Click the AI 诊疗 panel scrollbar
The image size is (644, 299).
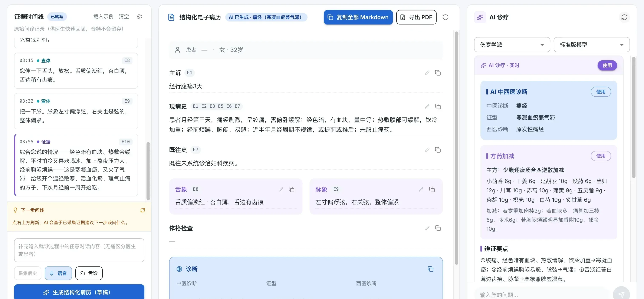pyautogui.click(x=634, y=117)
